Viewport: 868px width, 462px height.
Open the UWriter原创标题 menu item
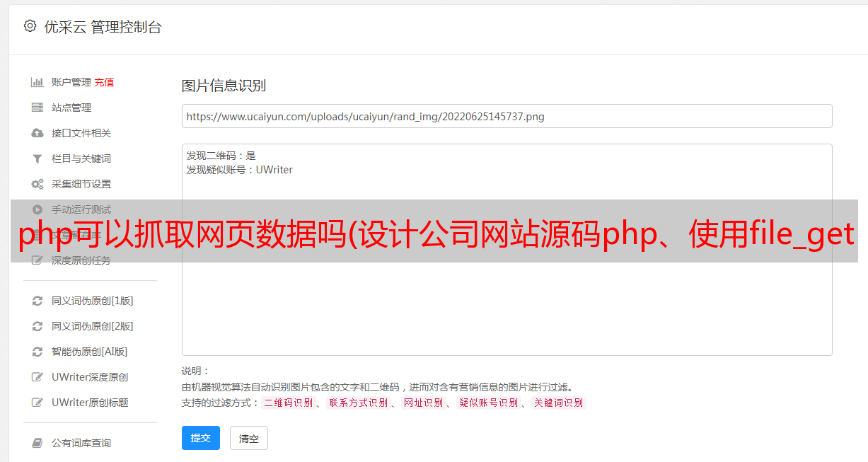point(90,403)
